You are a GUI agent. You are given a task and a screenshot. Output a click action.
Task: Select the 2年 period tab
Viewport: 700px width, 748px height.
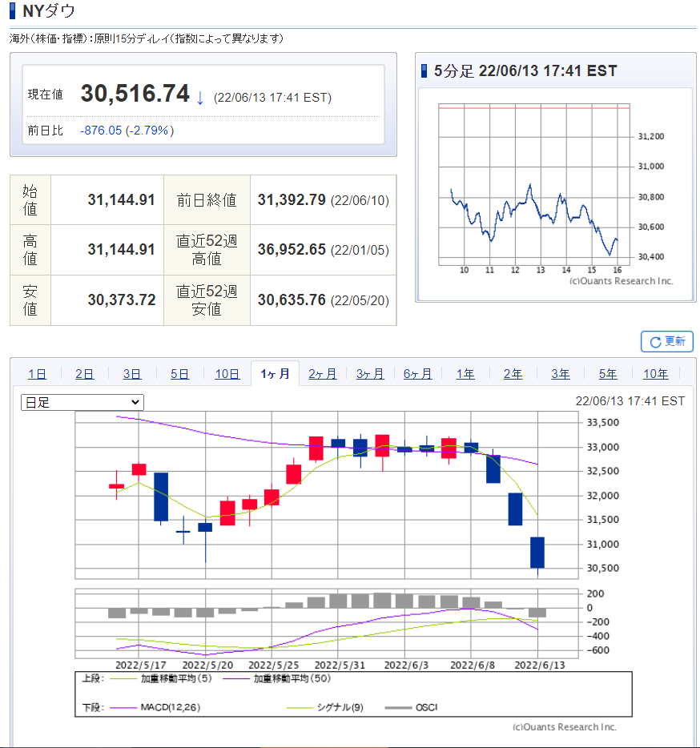513,374
